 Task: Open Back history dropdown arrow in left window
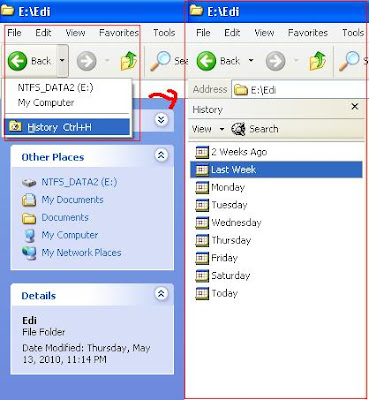[x=62, y=61]
